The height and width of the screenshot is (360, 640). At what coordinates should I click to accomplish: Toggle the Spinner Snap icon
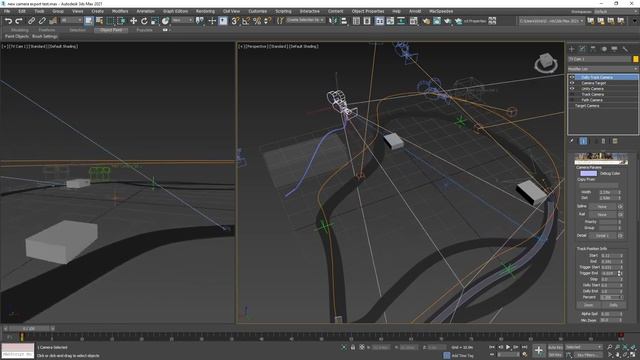267,20
